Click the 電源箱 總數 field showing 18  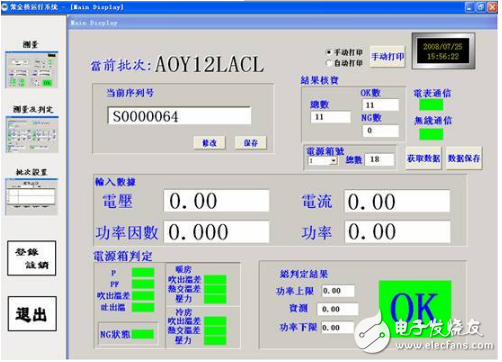[x=380, y=160]
